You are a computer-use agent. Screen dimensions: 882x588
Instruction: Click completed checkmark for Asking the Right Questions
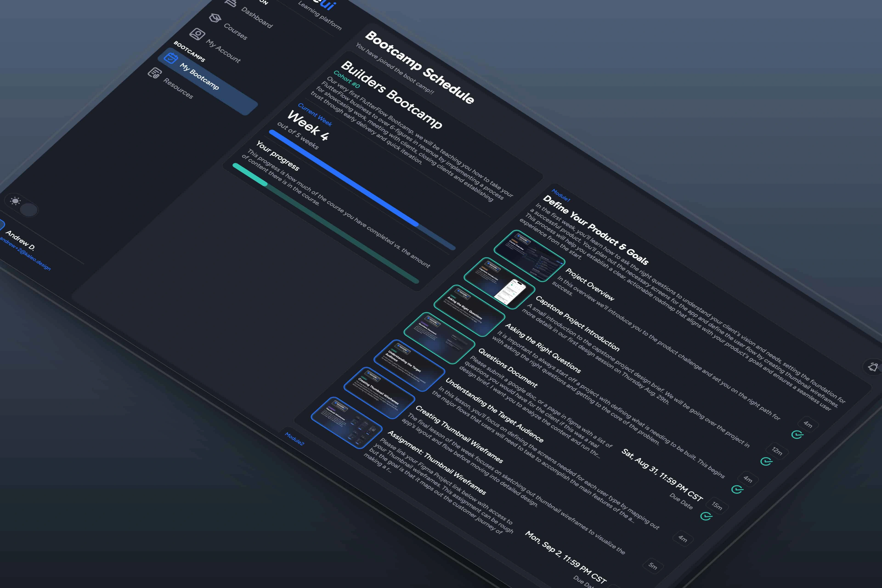pyautogui.click(x=737, y=489)
